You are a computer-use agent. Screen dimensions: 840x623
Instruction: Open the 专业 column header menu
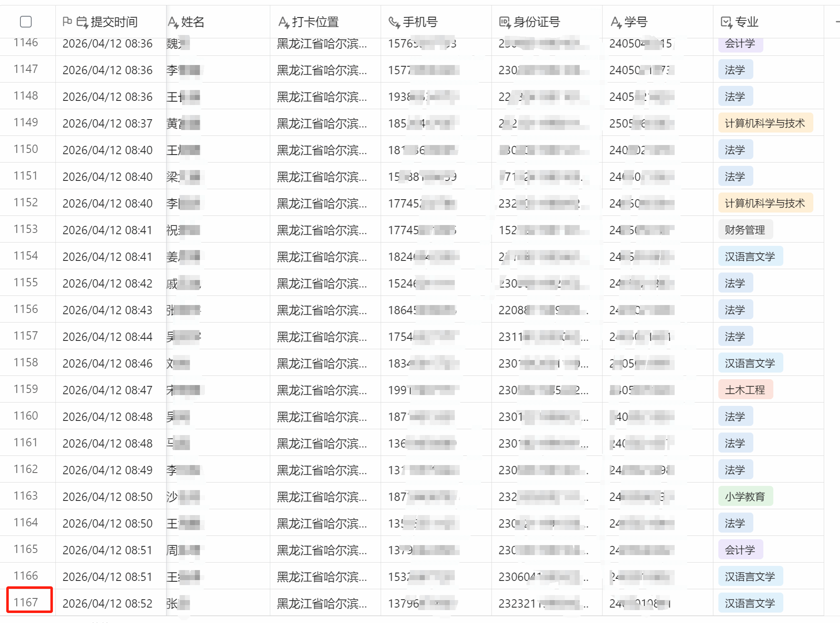pos(747,22)
